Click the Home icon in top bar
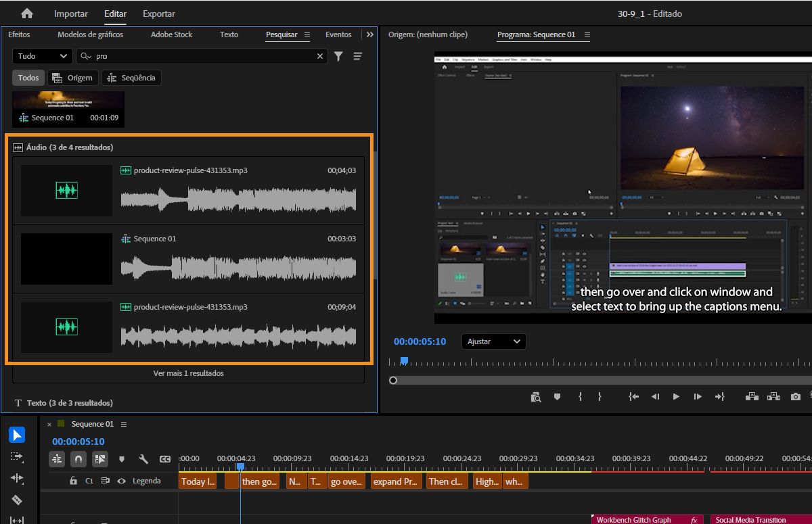Screen dimensions: 812x524 coord(27,14)
